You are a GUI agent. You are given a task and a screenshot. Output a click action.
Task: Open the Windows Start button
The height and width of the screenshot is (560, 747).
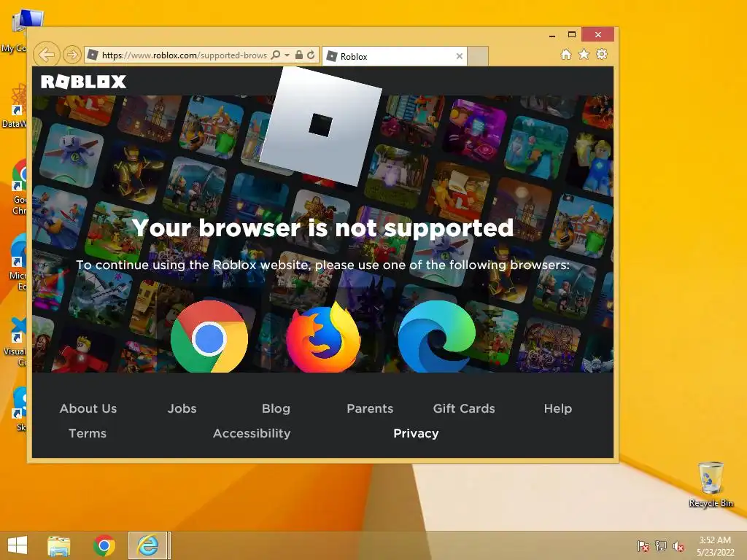click(x=18, y=545)
